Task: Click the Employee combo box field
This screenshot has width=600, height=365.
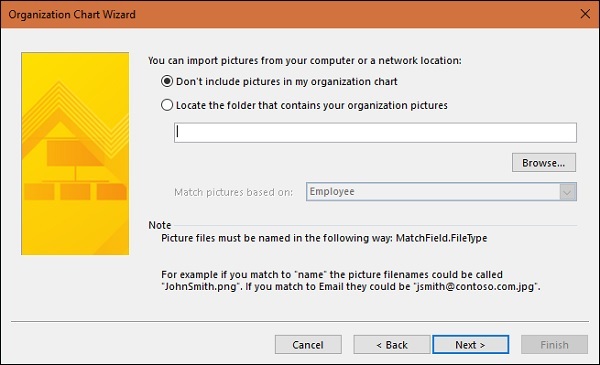Action: 441,192
